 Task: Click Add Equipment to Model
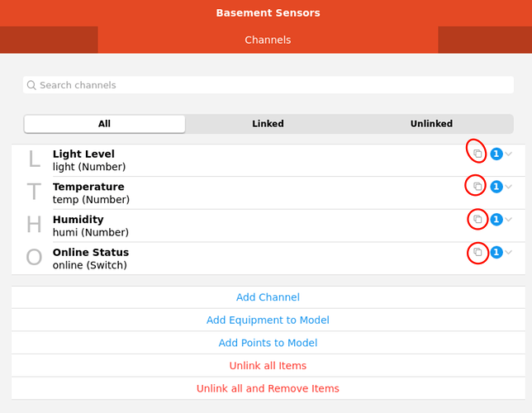point(268,320)
